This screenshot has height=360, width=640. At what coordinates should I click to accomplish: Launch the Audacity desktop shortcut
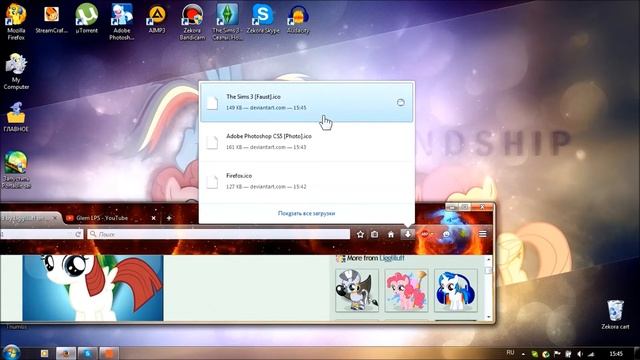click(298, 19)
